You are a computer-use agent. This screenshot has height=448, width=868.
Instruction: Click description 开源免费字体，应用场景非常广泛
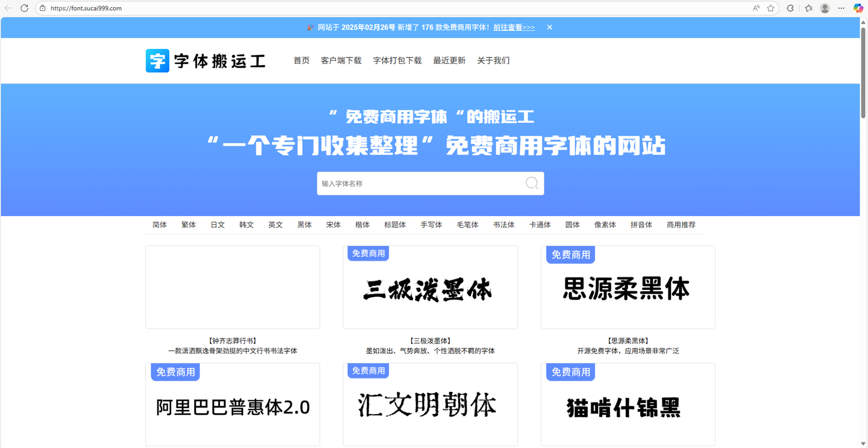point(627,351)
